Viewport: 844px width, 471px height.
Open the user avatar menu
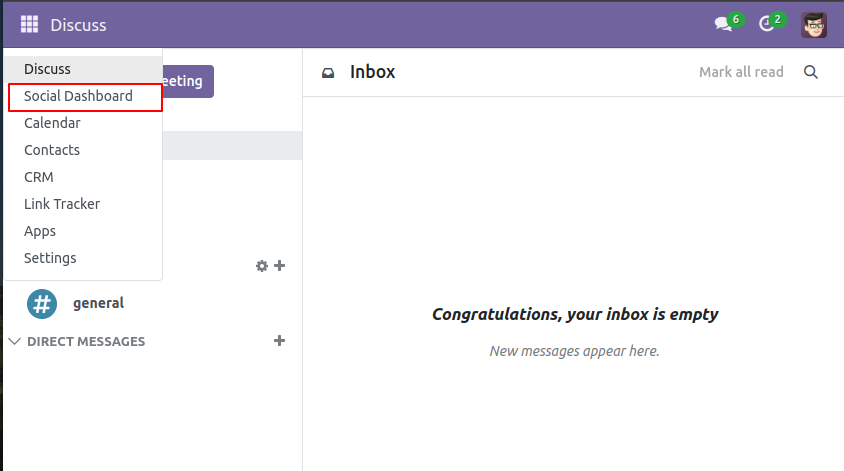[813, 25]
